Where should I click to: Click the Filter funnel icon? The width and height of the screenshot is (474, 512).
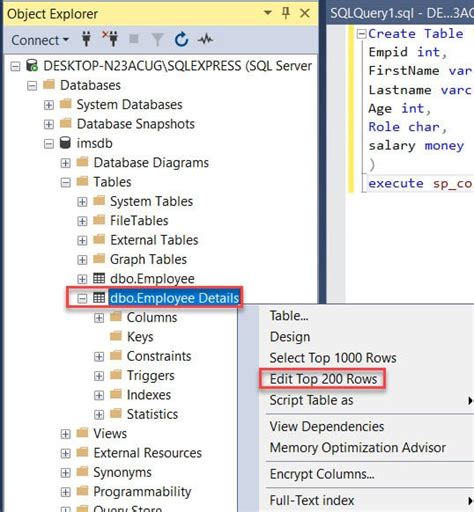pos(157,40)
